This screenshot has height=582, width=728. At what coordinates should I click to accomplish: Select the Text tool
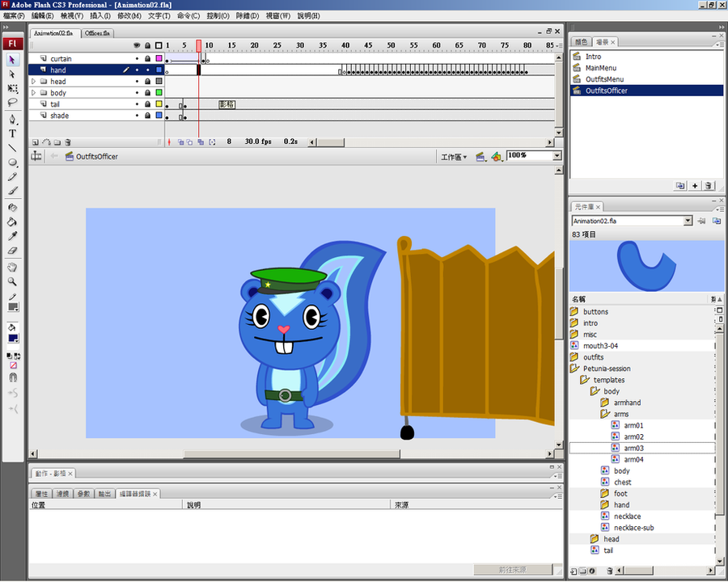coord(12,133)
